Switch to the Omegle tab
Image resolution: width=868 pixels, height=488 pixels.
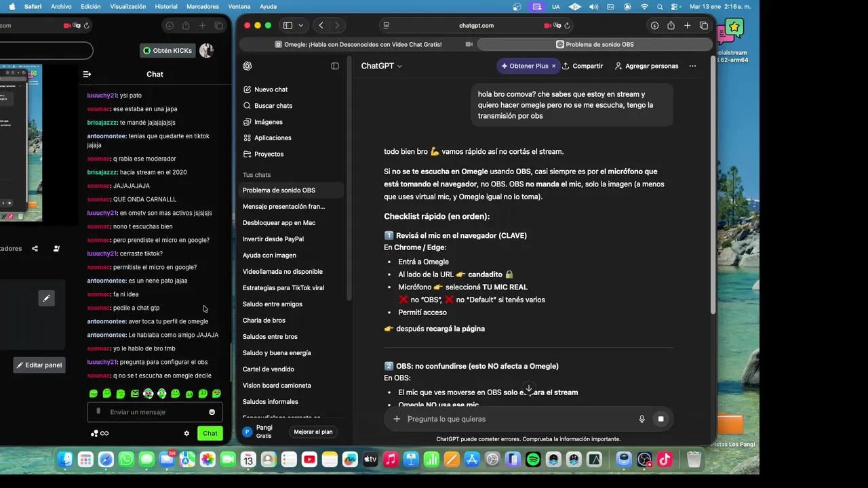(x=357, y=44)
